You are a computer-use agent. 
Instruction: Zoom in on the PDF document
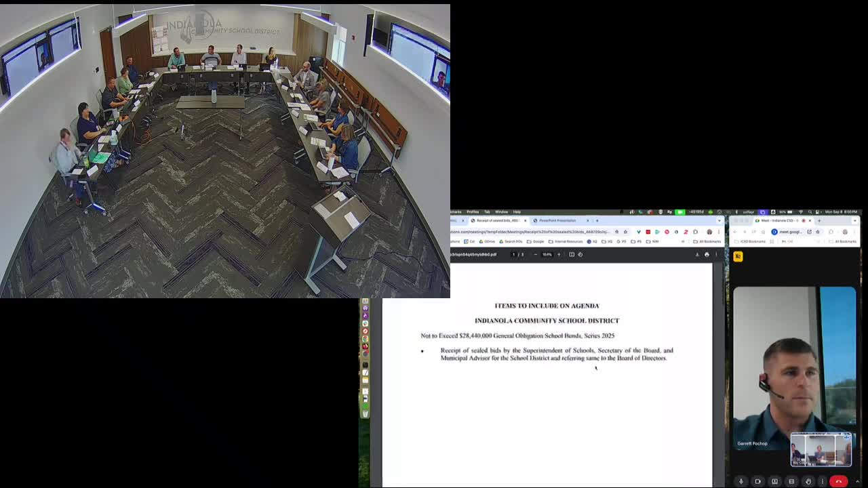pos(559,254)
